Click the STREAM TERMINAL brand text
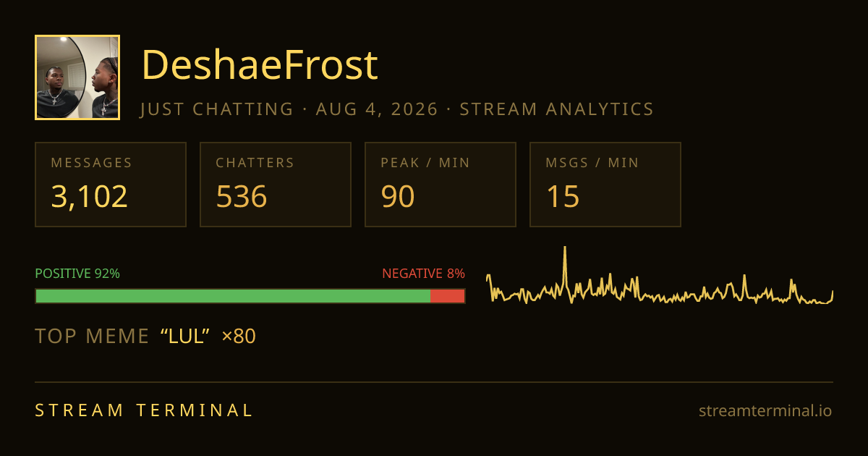The width and height of the screenshot is (868, 456). coord(144,410)
